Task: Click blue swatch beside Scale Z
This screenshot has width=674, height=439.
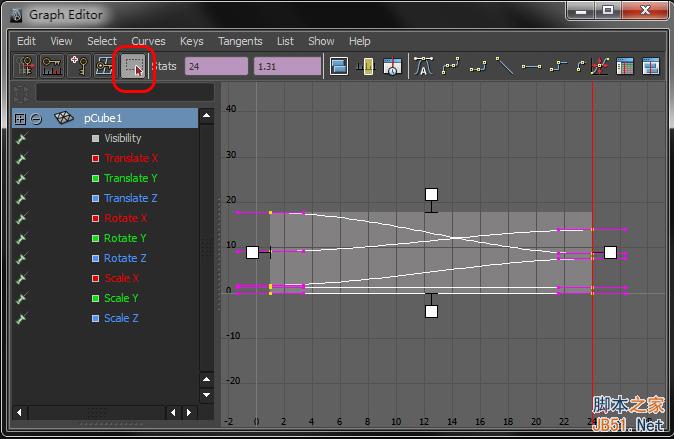Action: coord(95,318)
